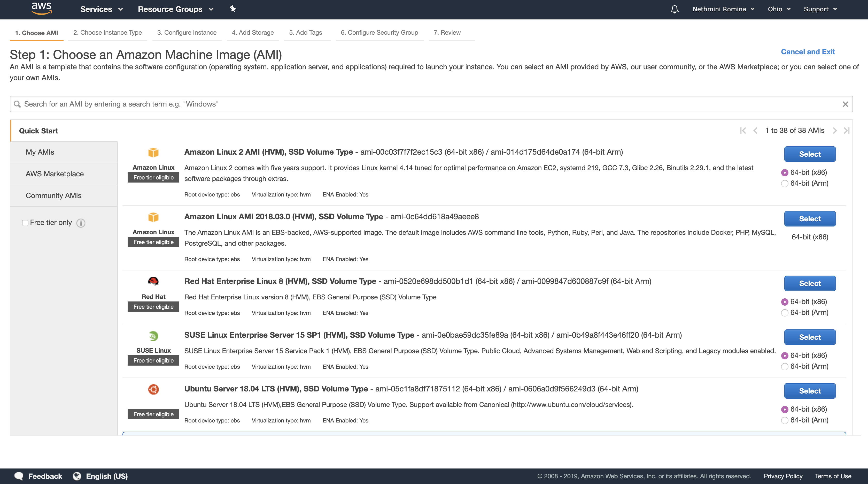Enable the Free tier only checkbox
Image resolution: width=868 pixels, height=484 pixels.
[25, 223]
